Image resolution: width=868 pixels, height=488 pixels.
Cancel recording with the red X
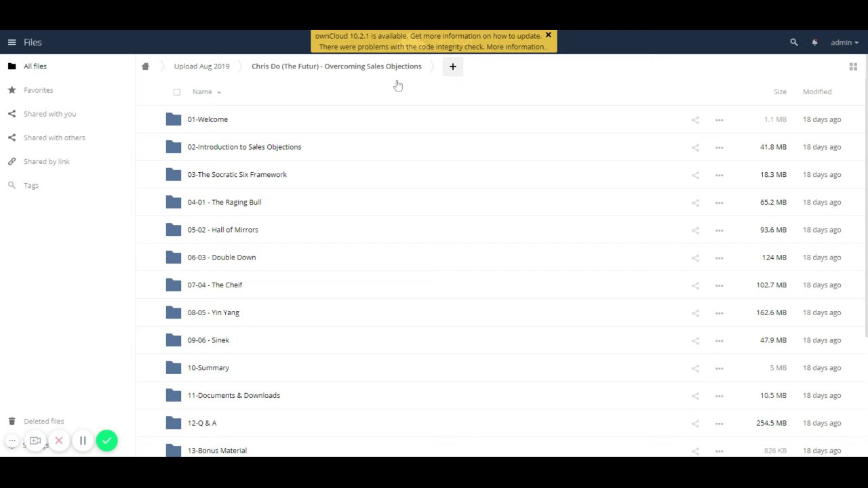point(59,441)
